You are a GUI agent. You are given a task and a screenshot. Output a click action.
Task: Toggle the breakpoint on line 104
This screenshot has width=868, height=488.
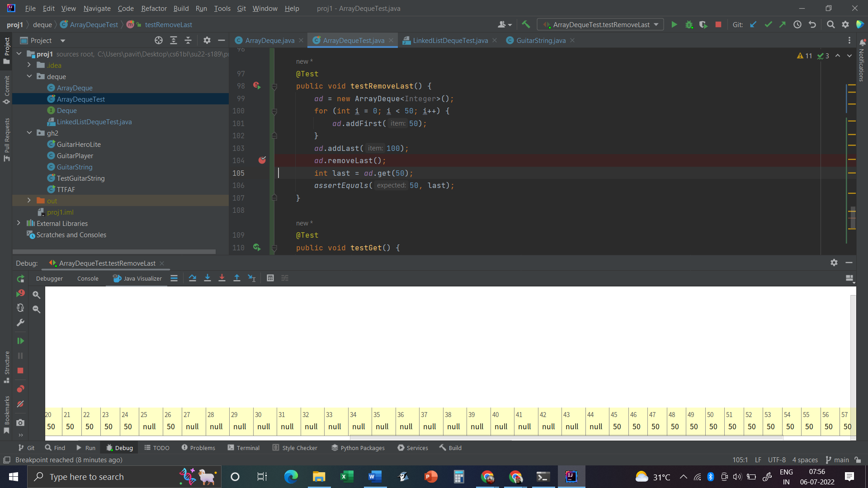pyautogui.click(x=262, y=160)
